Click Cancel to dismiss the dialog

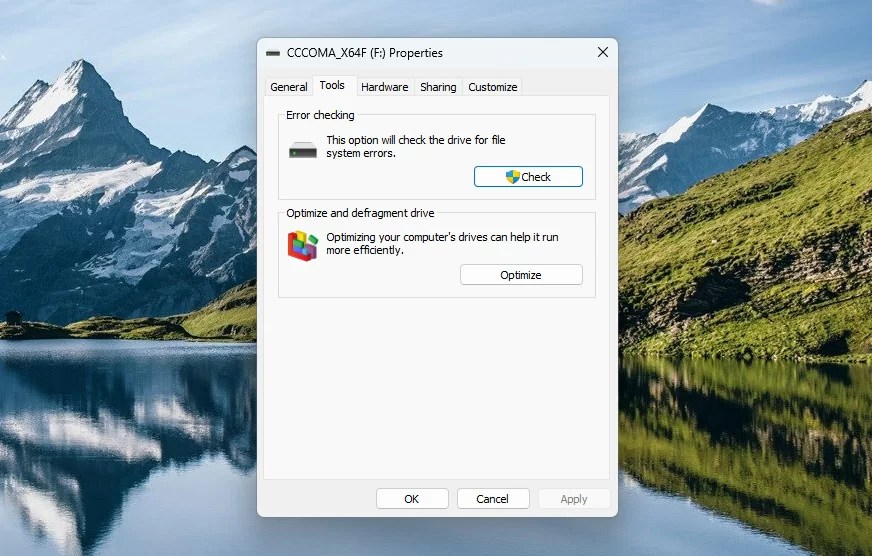(493, 499)
